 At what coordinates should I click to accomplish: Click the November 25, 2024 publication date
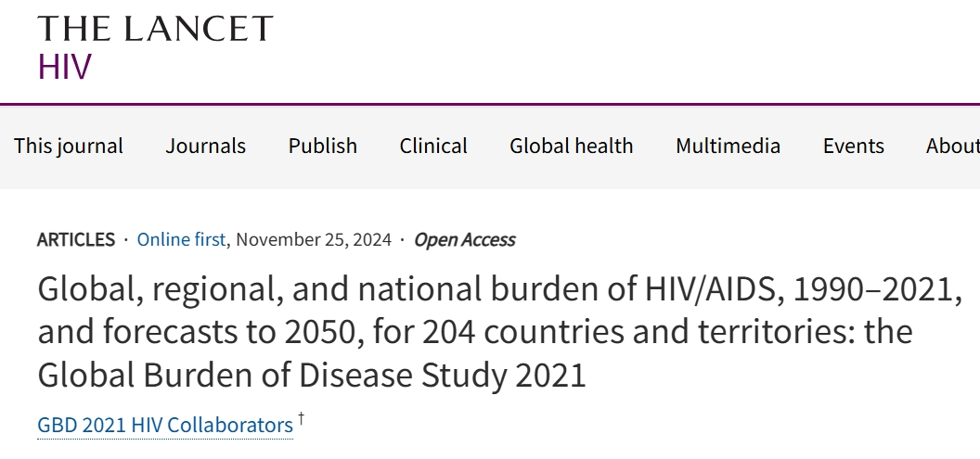[x=316, y=239]
